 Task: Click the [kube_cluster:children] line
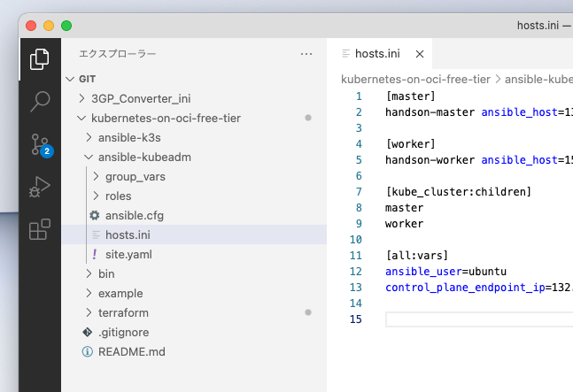pyautogui.click(x=458, y=192)
